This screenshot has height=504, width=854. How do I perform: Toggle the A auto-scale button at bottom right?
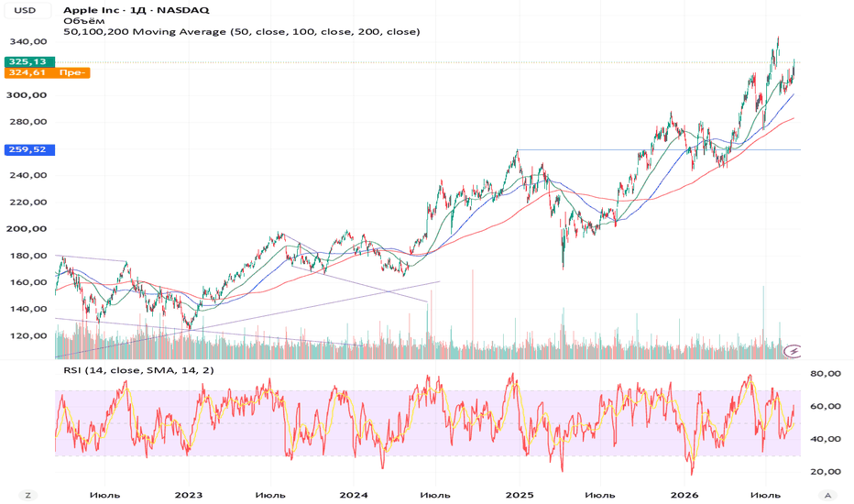tap(827, 495)
